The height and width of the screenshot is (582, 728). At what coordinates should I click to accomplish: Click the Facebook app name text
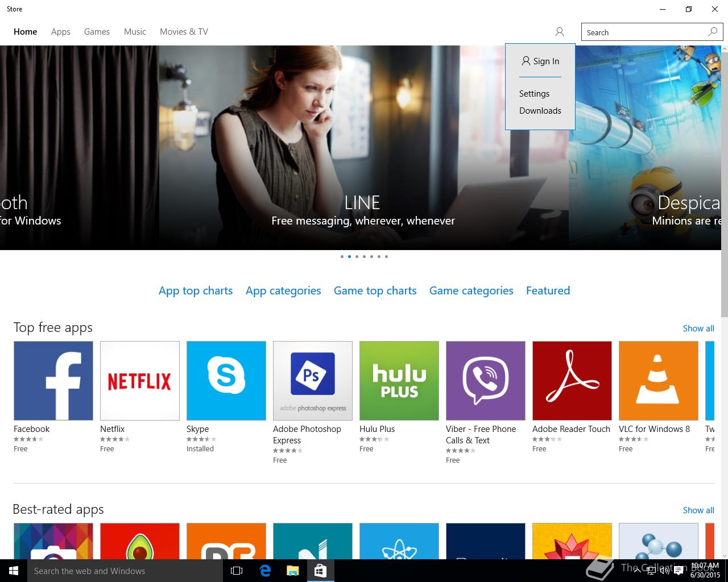point(31,429)
